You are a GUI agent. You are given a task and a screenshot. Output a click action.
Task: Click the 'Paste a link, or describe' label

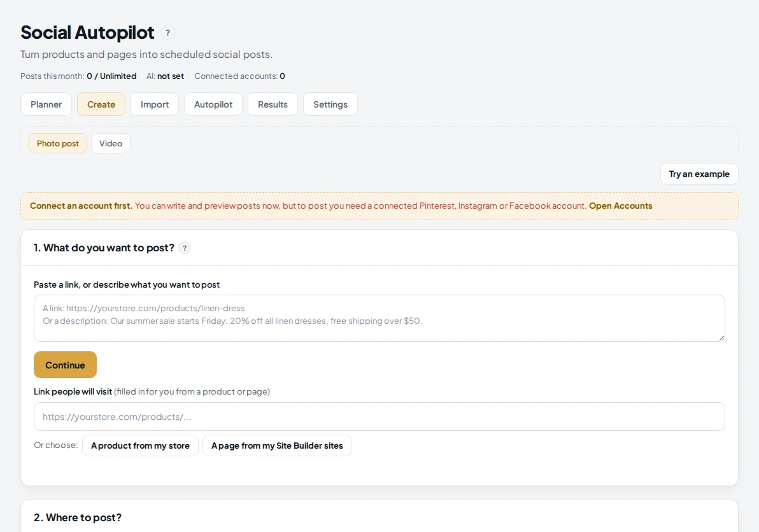[127, 285]
